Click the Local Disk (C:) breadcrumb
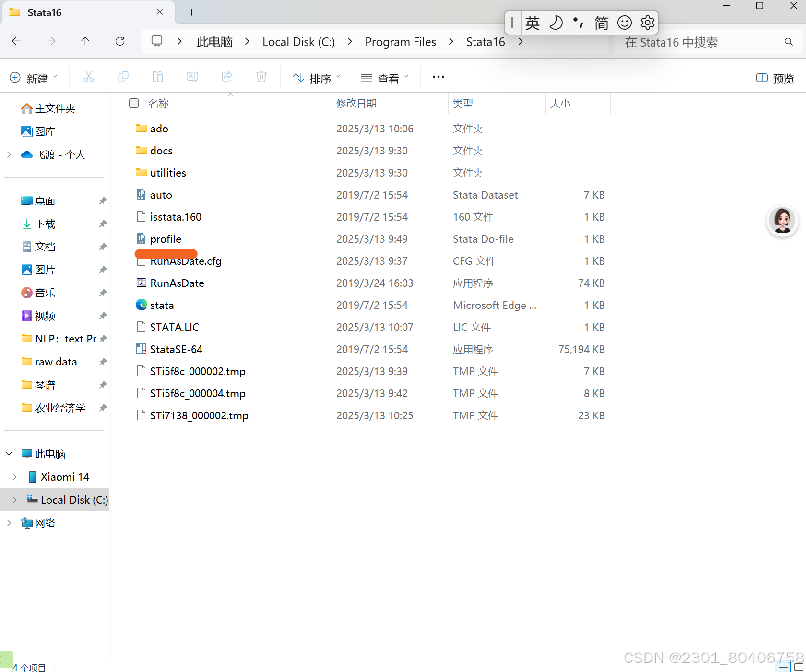This screenshot has height=672, width=806. coord(298,42)
